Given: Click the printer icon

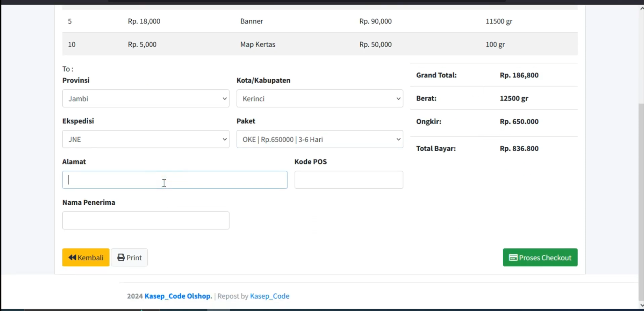Looking at the screenshot, I should tap(121, 257).
